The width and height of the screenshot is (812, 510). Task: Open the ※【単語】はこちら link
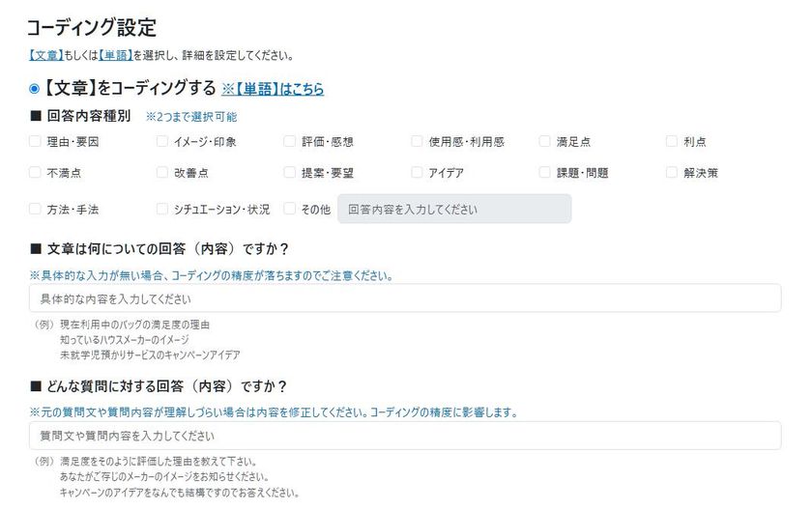coord(273,89)
